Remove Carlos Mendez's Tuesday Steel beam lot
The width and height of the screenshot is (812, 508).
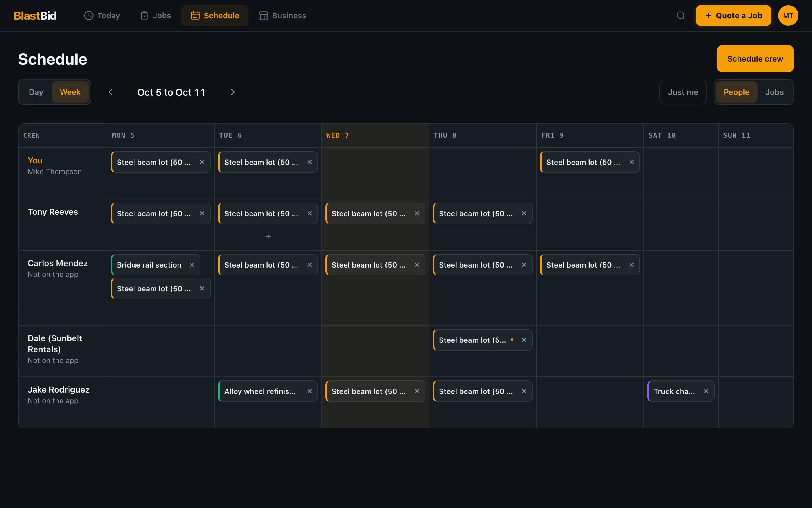pyautogui.click(x=309, y=265)
